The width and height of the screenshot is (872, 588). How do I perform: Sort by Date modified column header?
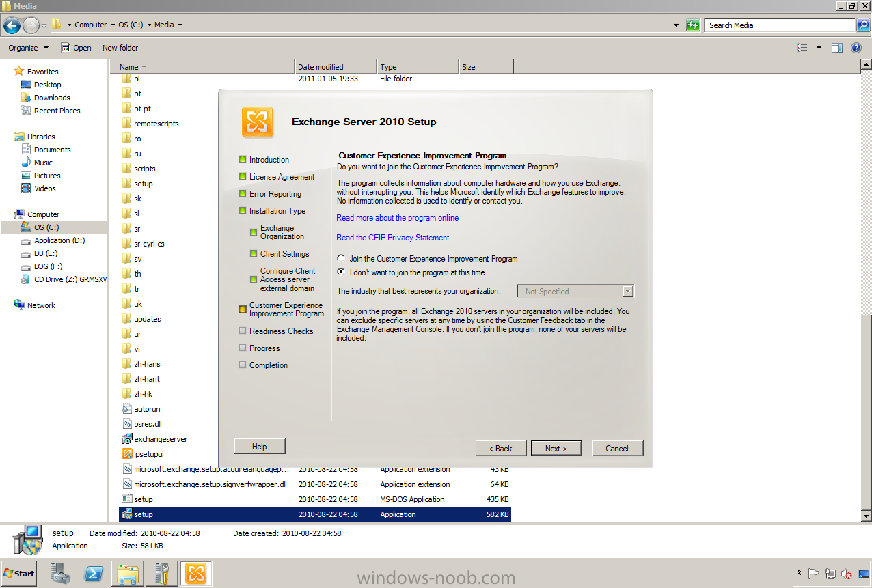[x=336, y=67]
